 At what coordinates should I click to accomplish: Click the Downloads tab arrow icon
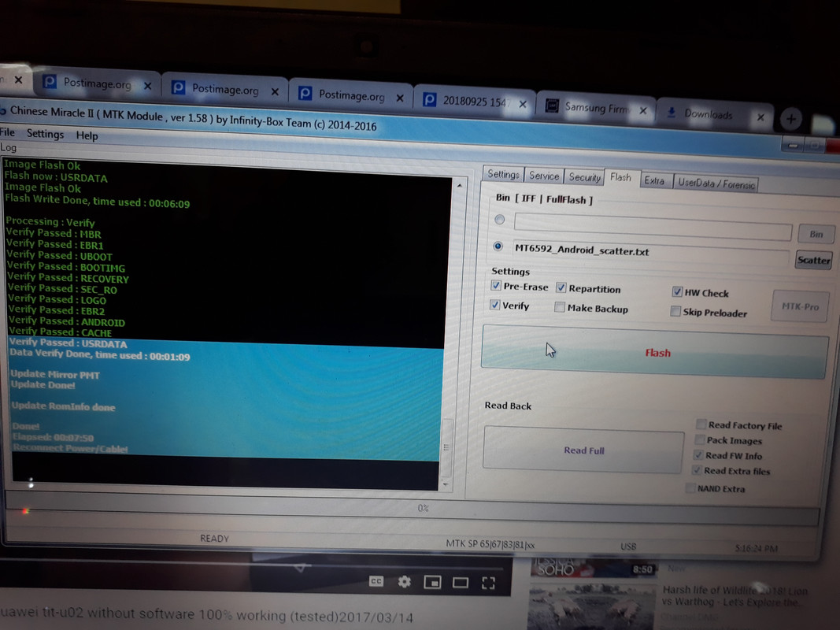click(x=671, y=112)
